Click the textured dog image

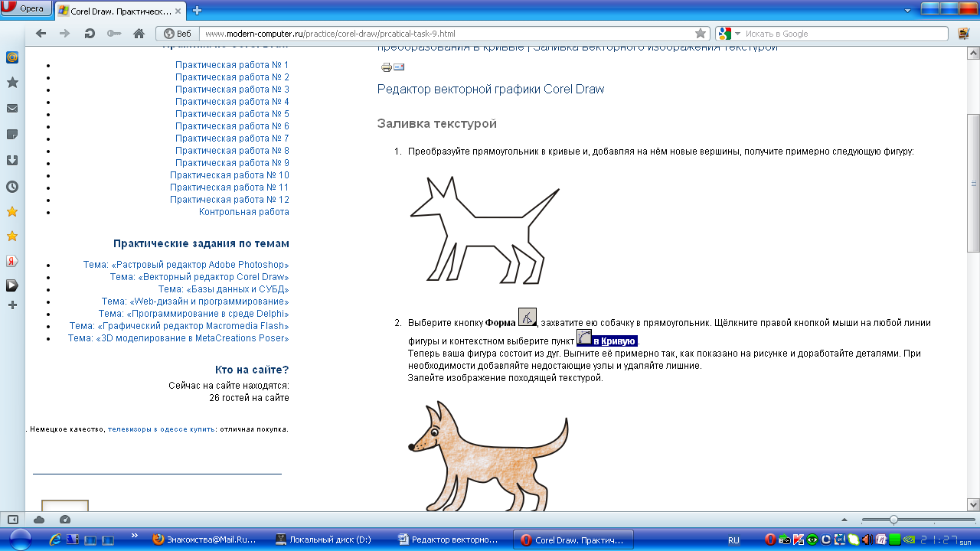[x=488, y=455]
